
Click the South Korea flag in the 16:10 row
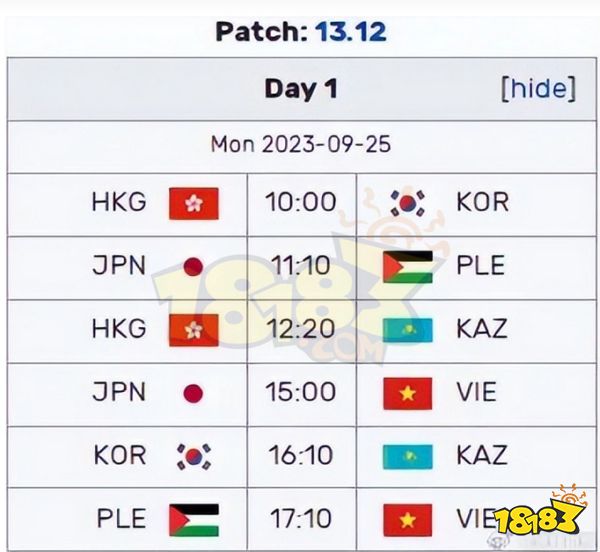pyautogui.click(x=194, y=456)
